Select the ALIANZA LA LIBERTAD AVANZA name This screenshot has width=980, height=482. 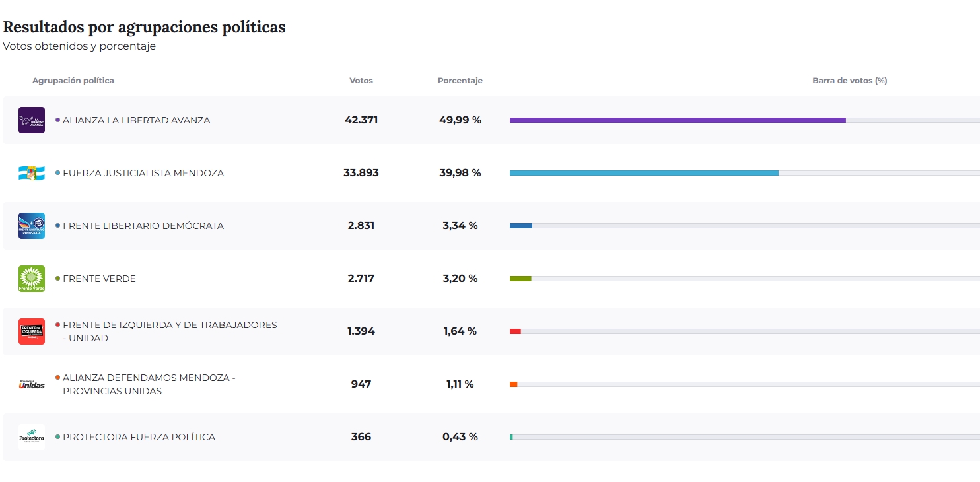pyautogui.click(x=137, y=120)
